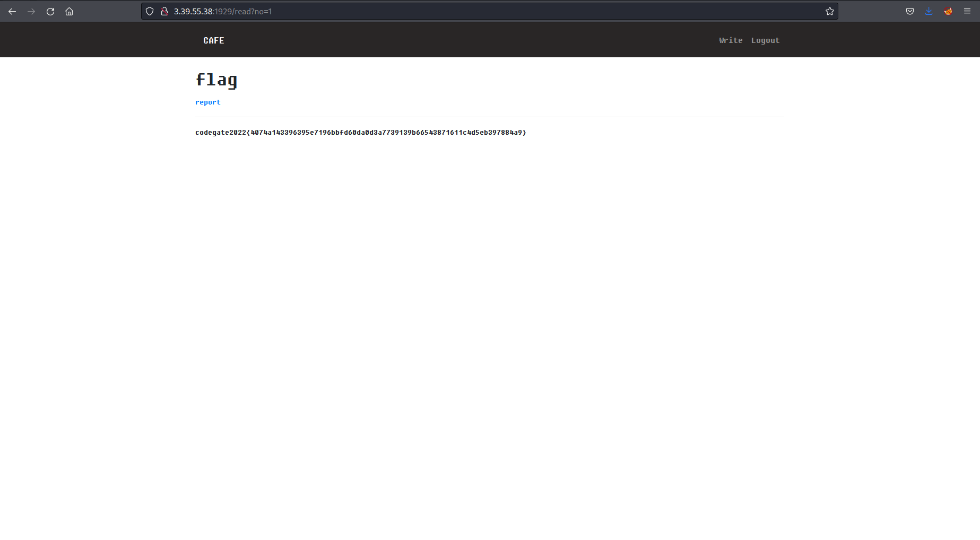Click the codegate2022 flag text

tap(361, 132)
